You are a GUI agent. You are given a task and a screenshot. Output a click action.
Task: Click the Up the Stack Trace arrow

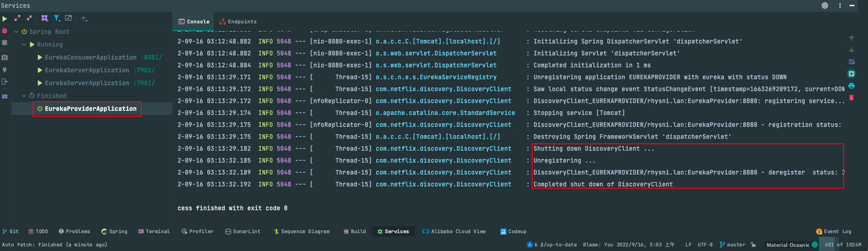coord(851,38)
